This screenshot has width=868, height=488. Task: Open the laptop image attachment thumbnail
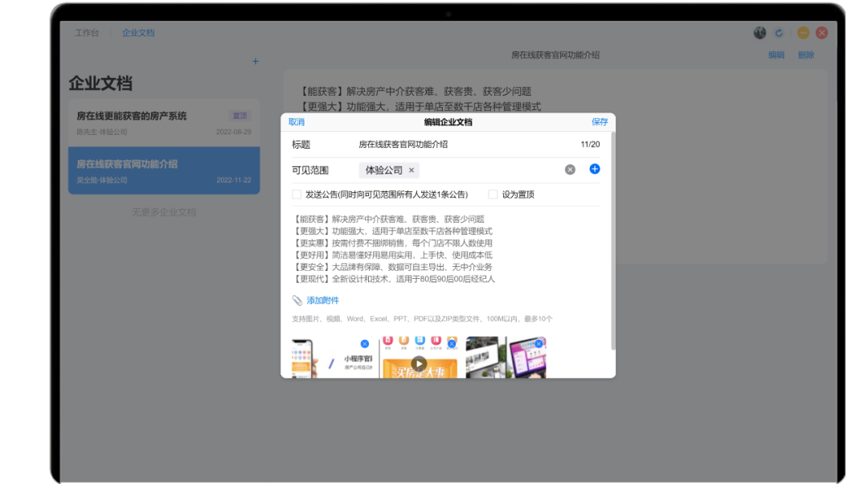(506, 358)
